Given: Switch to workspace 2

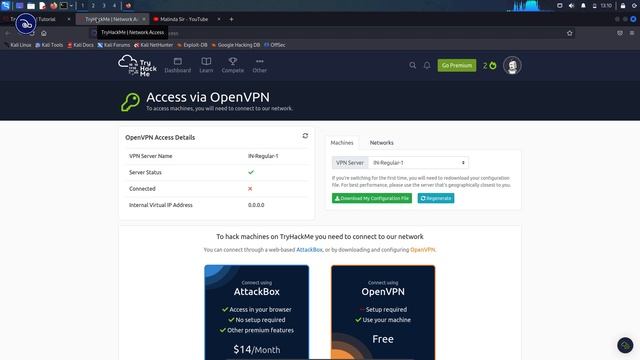Looking at the screenshot, I should pos(93,6).
